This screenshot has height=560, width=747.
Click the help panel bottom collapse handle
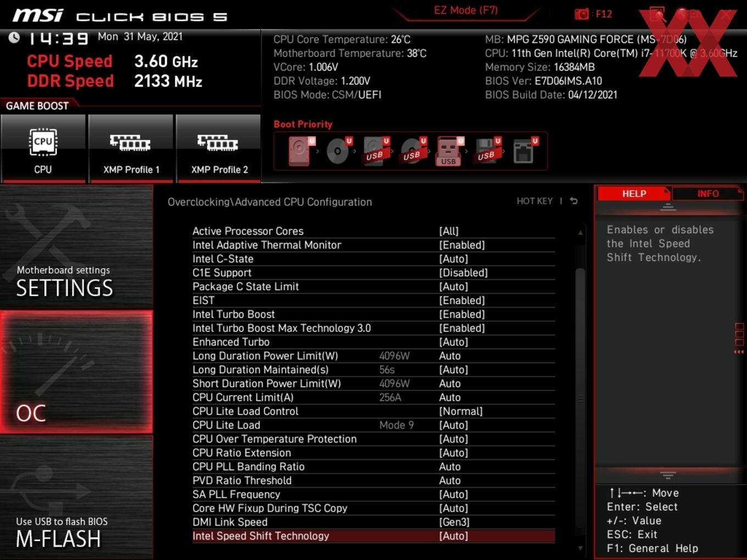click(668, 475)
